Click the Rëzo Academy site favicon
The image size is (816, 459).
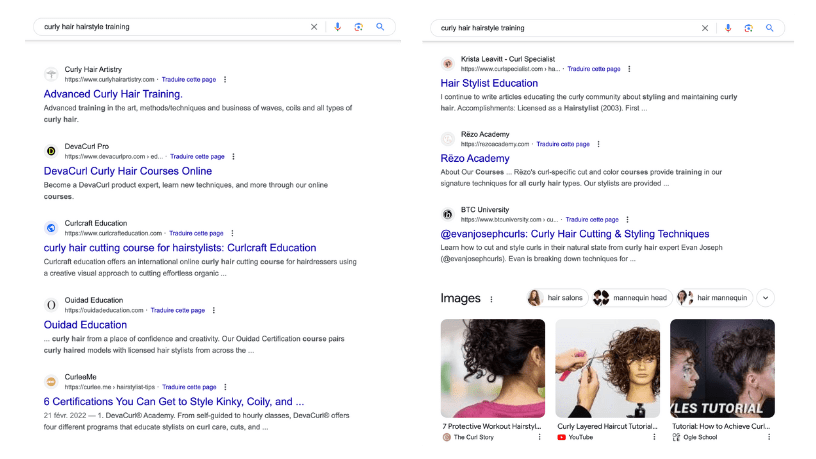point(448,139)
